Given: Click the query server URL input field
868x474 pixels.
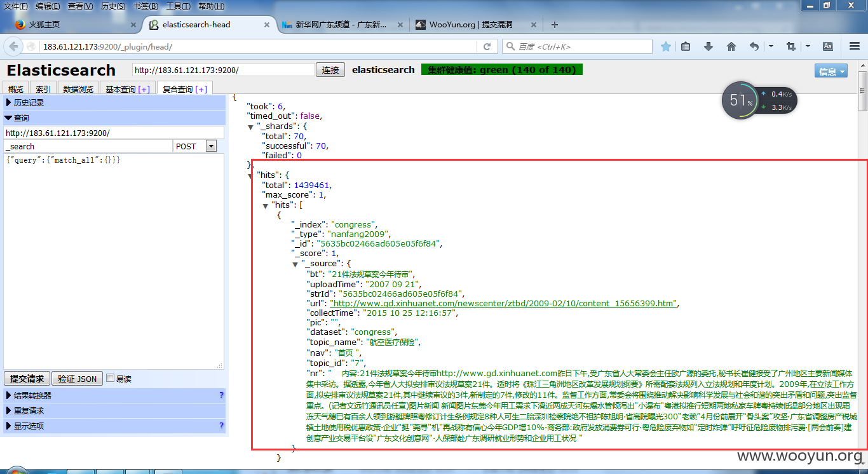Looking at the screenshot, I should 114,133.
